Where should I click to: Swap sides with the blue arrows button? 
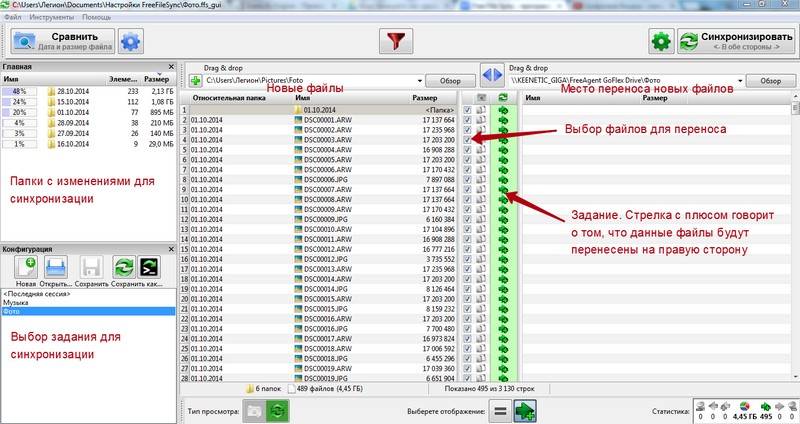point(492,75)
